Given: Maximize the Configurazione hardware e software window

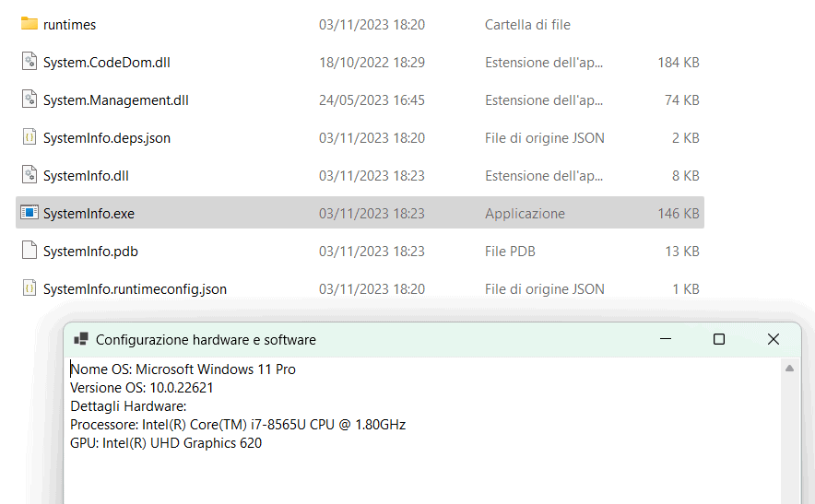Looking at the screenshot, I should pyautogui.click(x=719, y=339).
